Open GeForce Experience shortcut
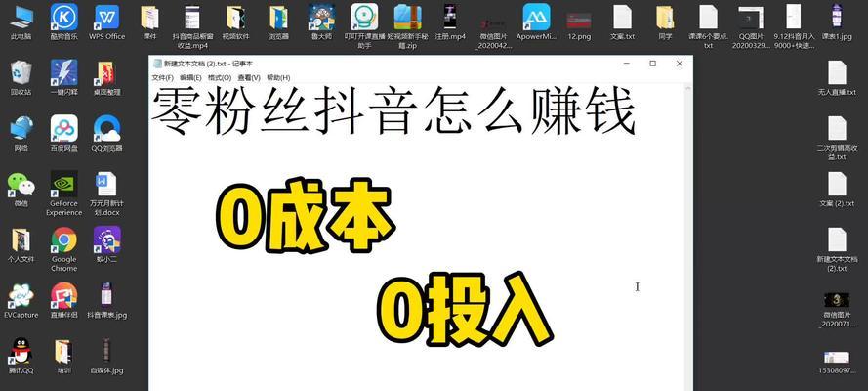 click(64, 194)
